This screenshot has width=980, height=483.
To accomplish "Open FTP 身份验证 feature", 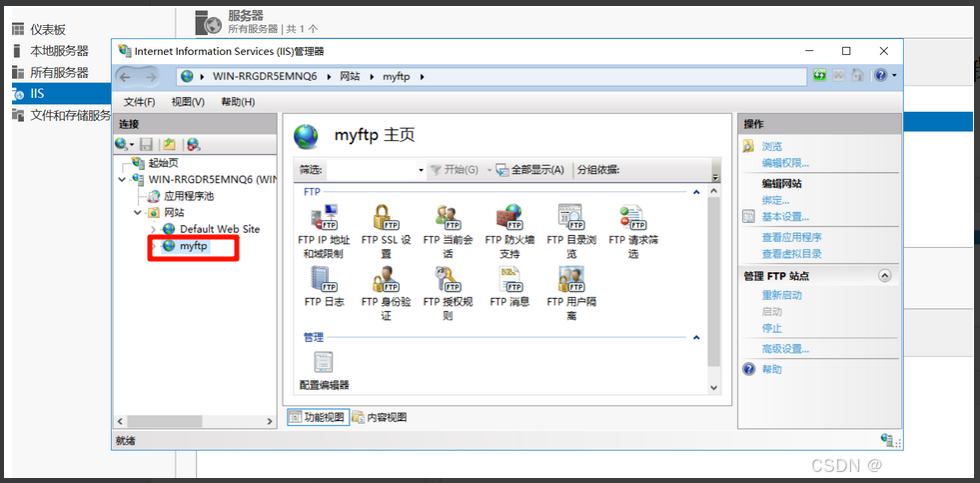I will click(x=386, y=293).
